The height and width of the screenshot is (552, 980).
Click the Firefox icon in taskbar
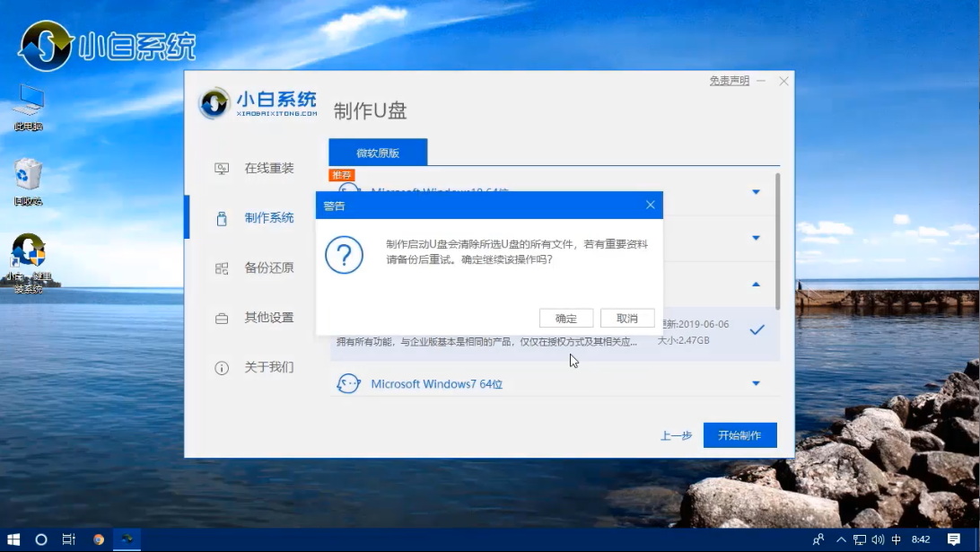coord(99,539)
